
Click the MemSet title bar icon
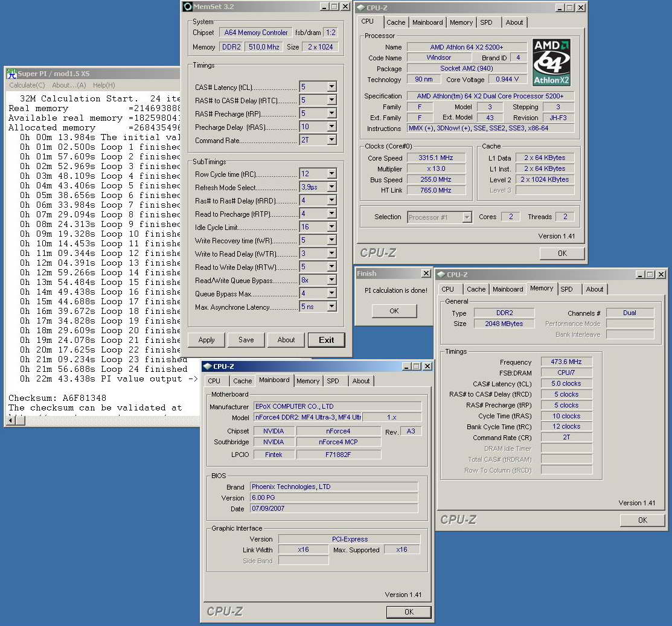(187, 7)
